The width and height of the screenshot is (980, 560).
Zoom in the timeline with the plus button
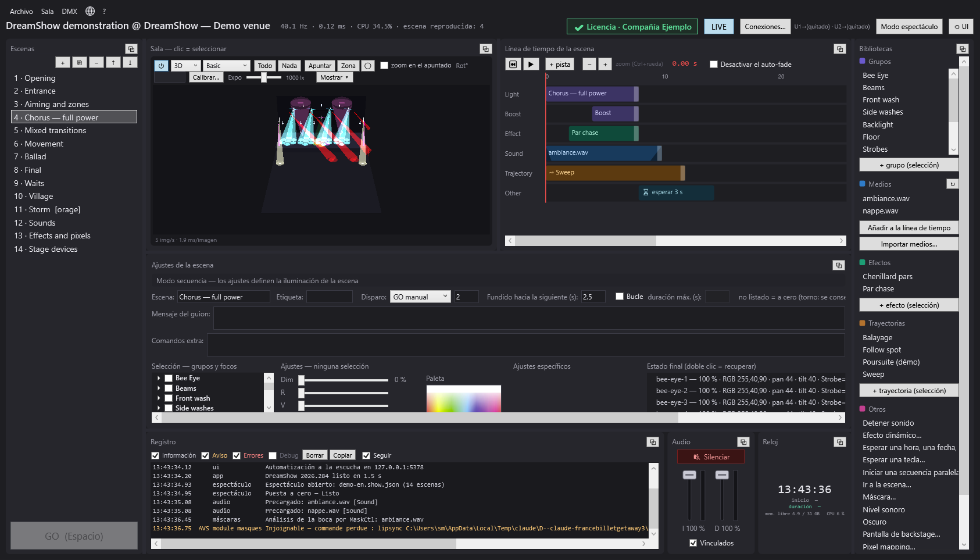click(605, 65)
